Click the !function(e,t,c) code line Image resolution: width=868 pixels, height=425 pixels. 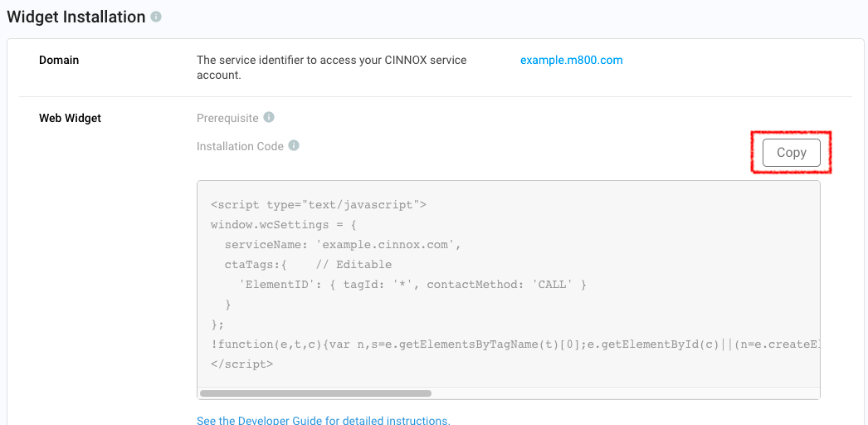pos(515,344)
